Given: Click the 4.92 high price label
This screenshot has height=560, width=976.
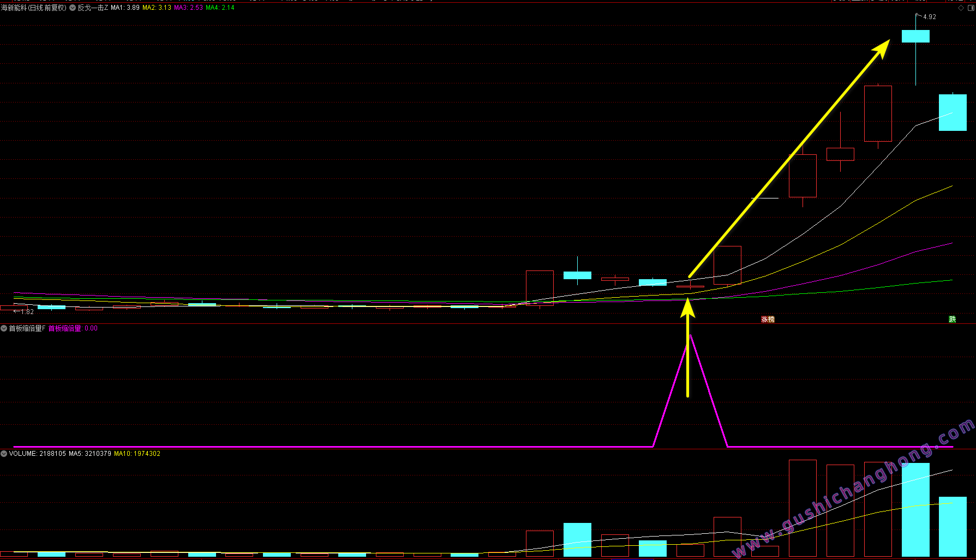Looking at the screenshot, I should [930, 17].
